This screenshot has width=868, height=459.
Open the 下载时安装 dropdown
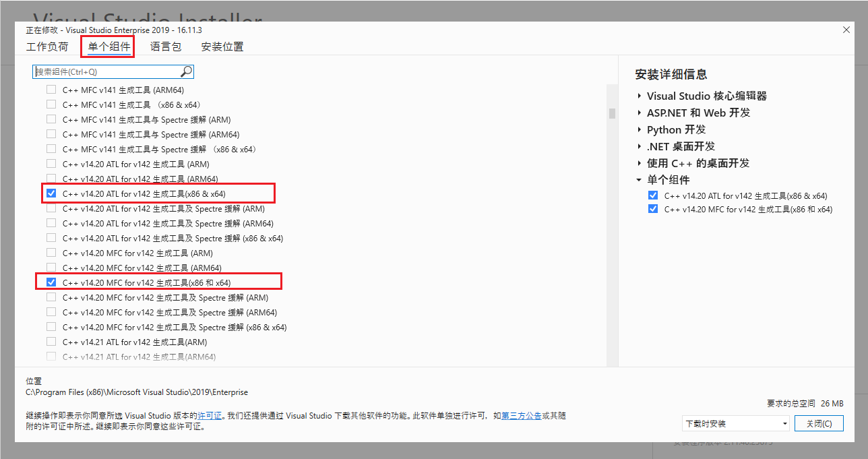735,424
